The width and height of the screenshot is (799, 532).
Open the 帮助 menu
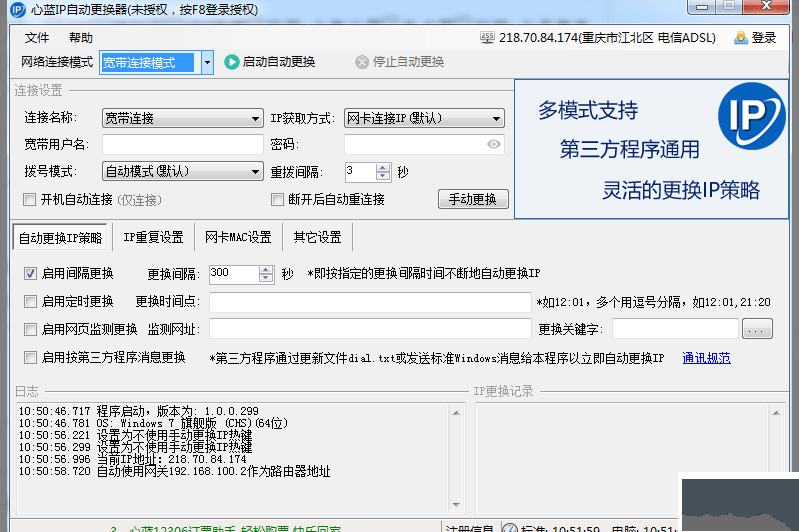pos(81,38)
